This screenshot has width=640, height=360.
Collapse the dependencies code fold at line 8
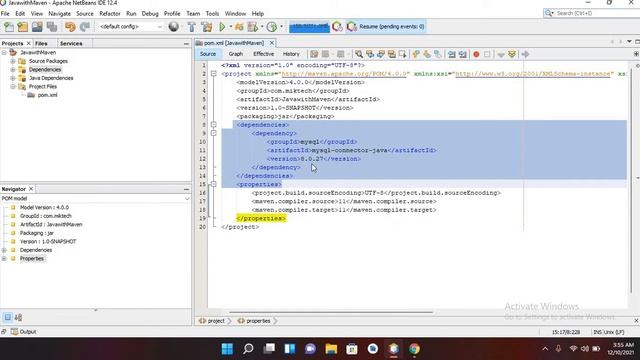coord(213,125)
